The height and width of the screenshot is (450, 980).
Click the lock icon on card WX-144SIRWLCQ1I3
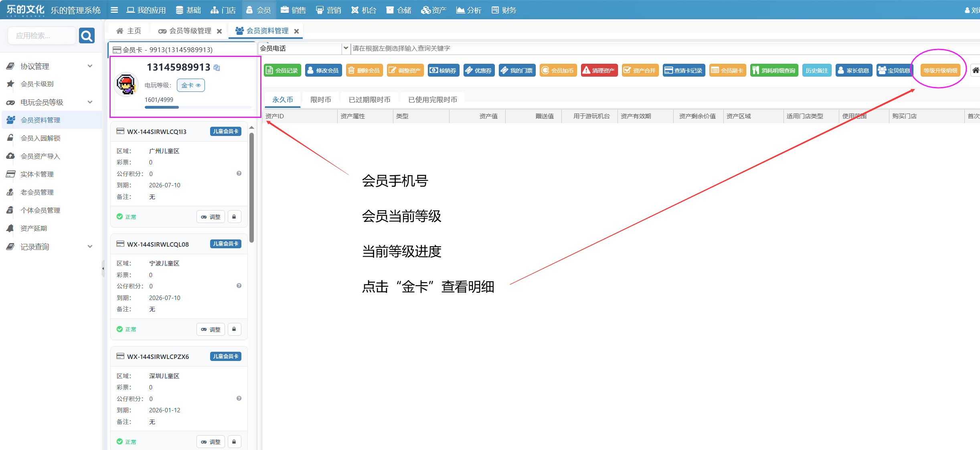coord(234,217)
